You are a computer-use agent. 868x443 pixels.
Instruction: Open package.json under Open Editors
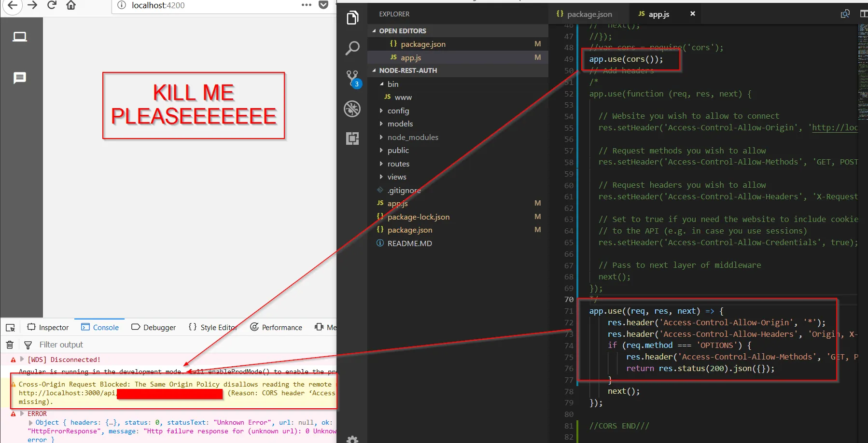458,44
